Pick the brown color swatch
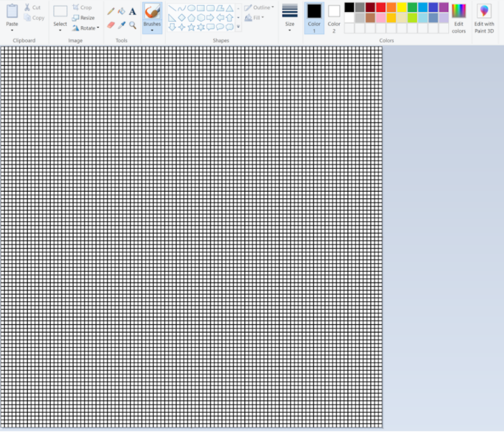This screenshot has height=432, width=504. (x=370, y=18)
